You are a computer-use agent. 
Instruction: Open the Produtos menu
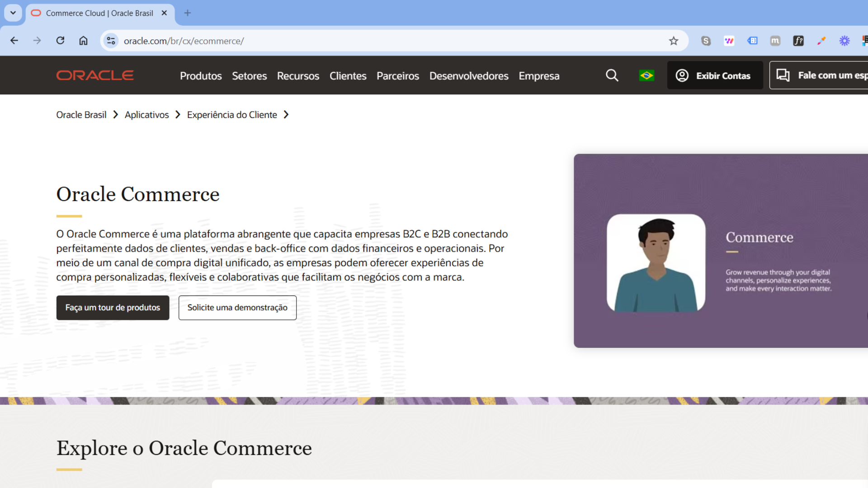coord(201,76)
